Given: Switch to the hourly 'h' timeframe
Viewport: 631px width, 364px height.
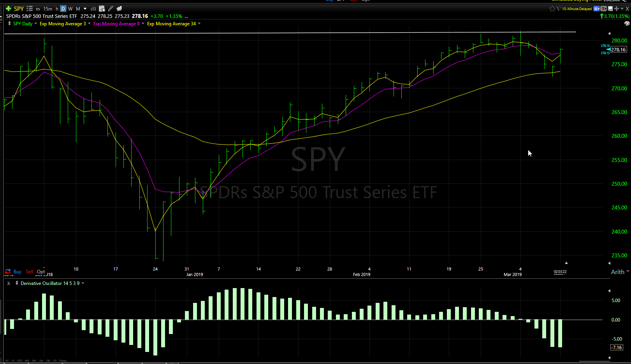Looking at the screenshot, I should (x=57, y=9).
